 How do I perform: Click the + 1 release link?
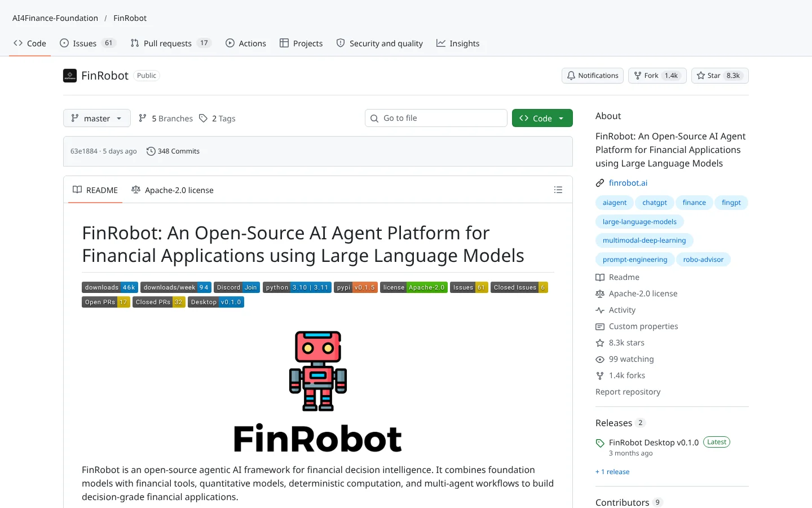pyautogui.click(x=612, y=472)
